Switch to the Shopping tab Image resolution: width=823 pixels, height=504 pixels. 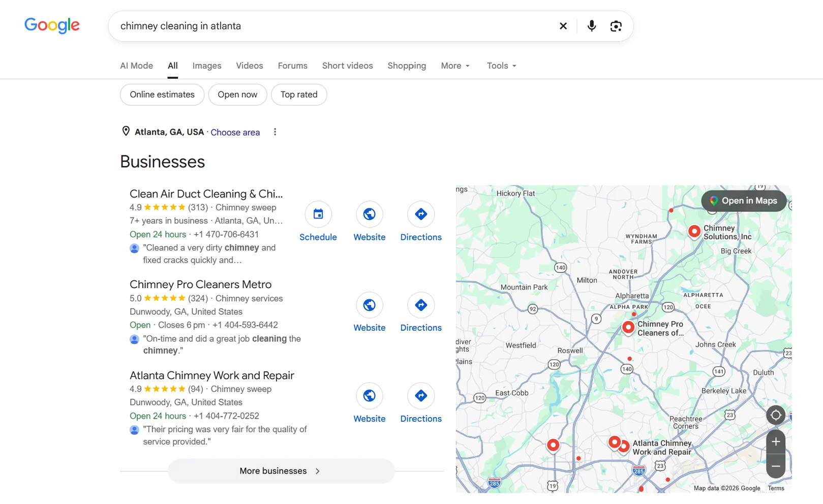(x=407, y=66)
